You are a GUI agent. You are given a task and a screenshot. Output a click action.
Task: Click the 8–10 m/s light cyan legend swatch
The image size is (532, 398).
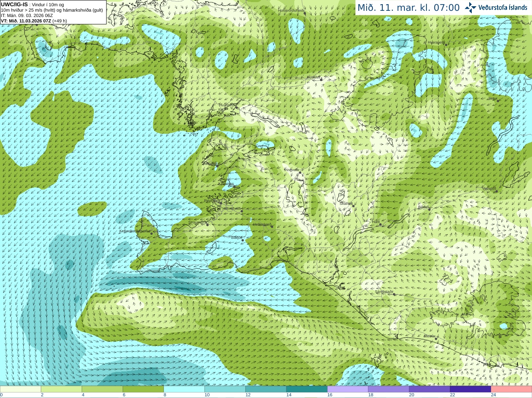click(184, 389)
